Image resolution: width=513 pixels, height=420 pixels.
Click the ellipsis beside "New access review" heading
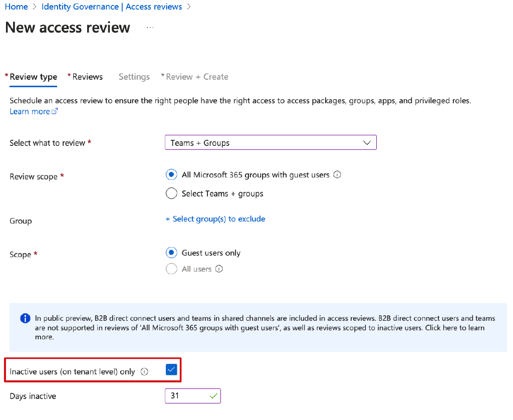149,29
